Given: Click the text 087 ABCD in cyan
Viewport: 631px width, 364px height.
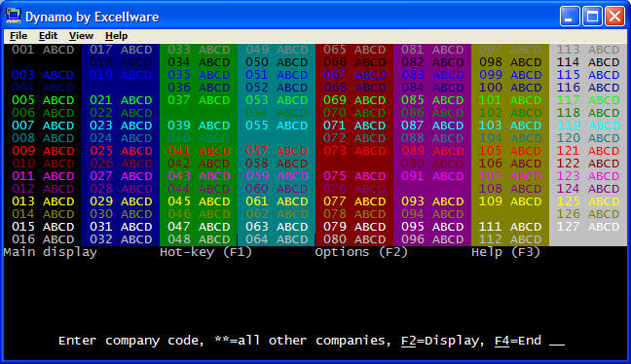Looking at the screenshot, I should click(x=432, y=126).
